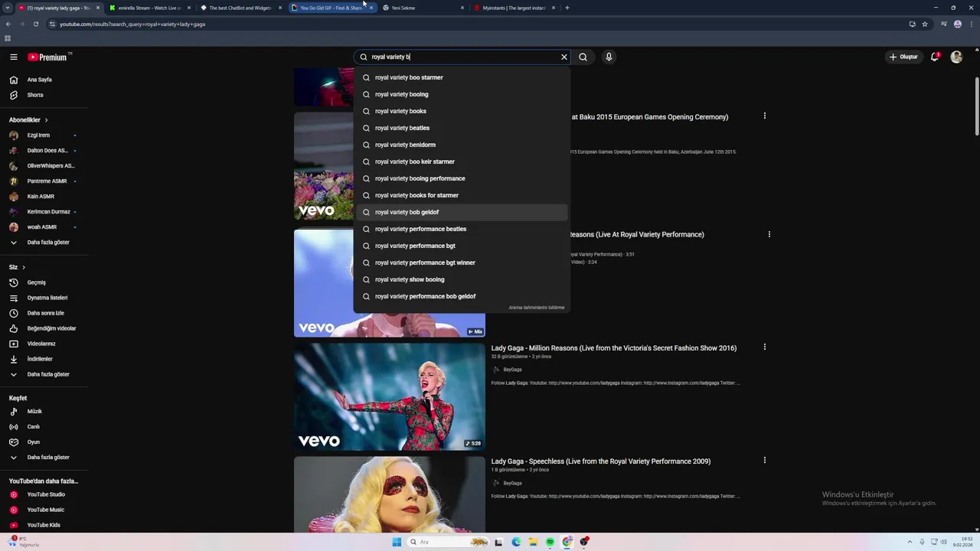This screenshot has width=980, height=551.
Task: Open options menu for Baku 2015 video
Action: (x=764, y=116)
